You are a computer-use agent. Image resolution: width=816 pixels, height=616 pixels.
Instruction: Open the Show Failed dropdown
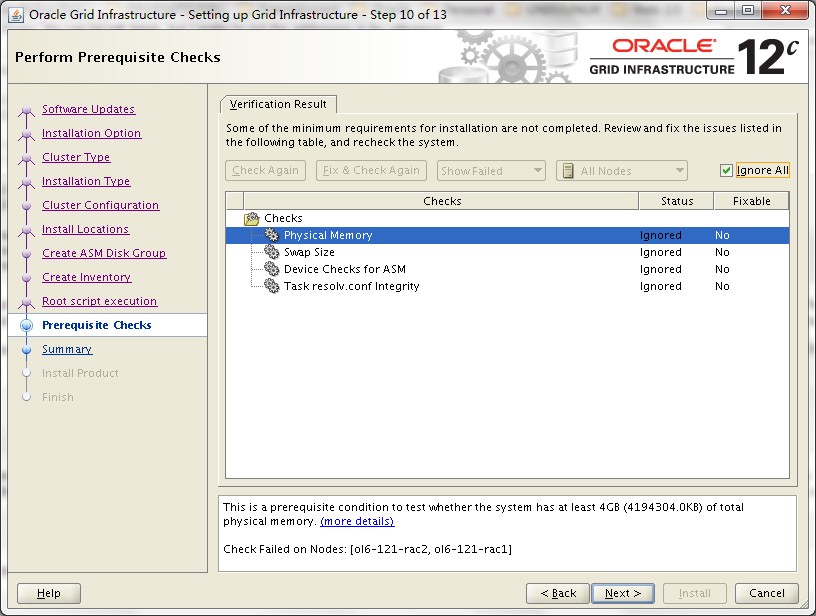pyautogui.click(x=491, y=171)
